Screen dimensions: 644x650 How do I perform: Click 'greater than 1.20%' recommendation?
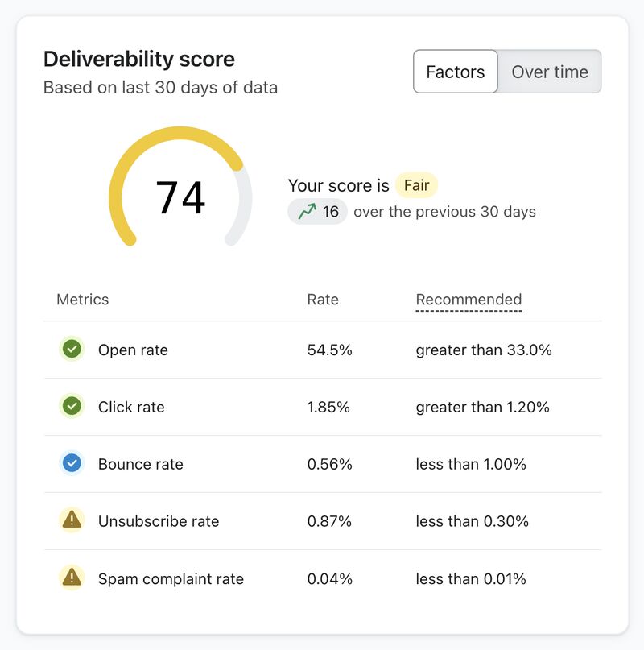482,407
